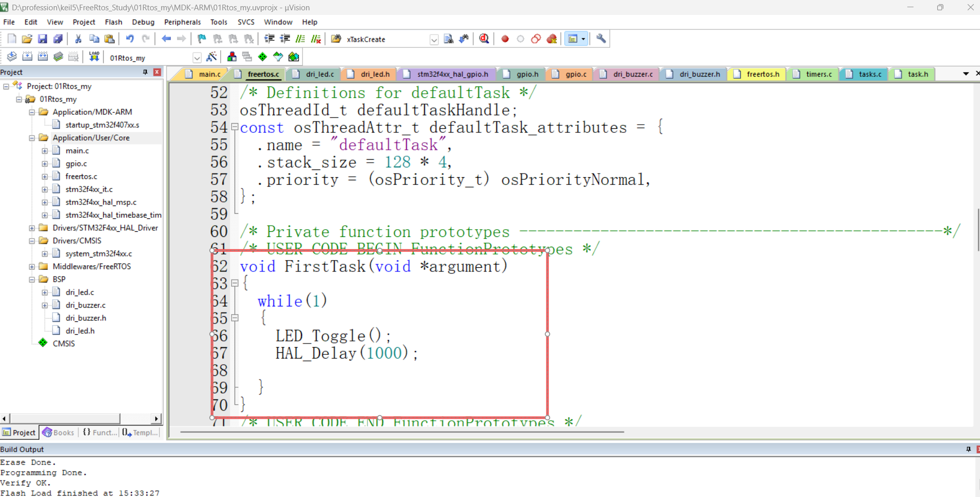The width and height of the screenshot is (980, 497).
Task: Navigate backwards with the blue left arrow
Action: pos(166,39)
